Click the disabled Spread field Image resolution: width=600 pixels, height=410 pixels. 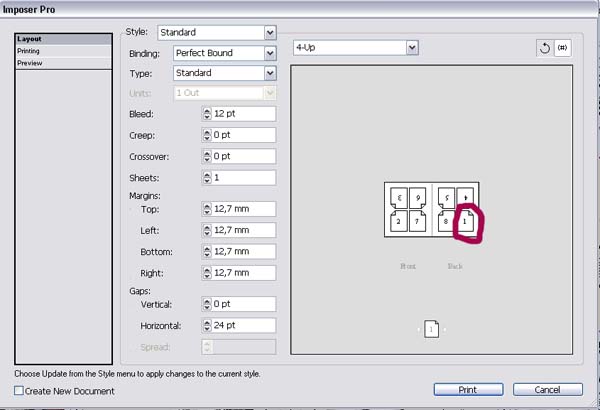pyautogui.click(x=244, y=347)
